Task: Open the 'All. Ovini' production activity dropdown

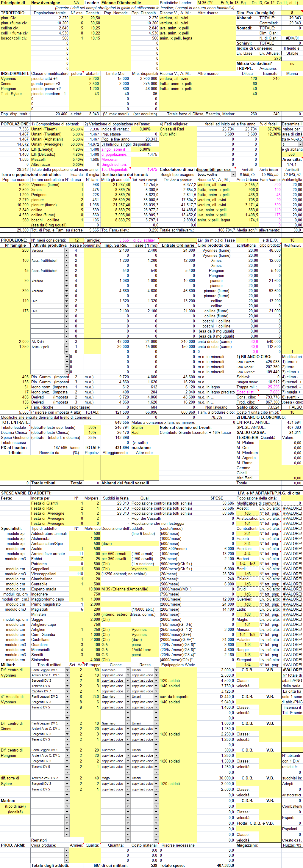Action: pyautogui.click(x=67, y=341)
